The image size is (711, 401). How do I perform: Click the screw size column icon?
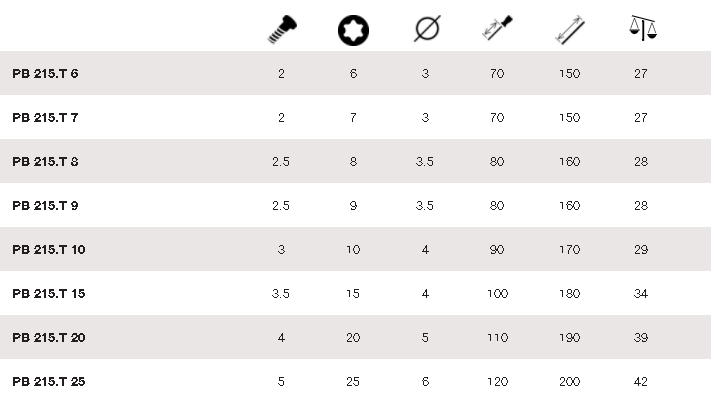point(280,30)
